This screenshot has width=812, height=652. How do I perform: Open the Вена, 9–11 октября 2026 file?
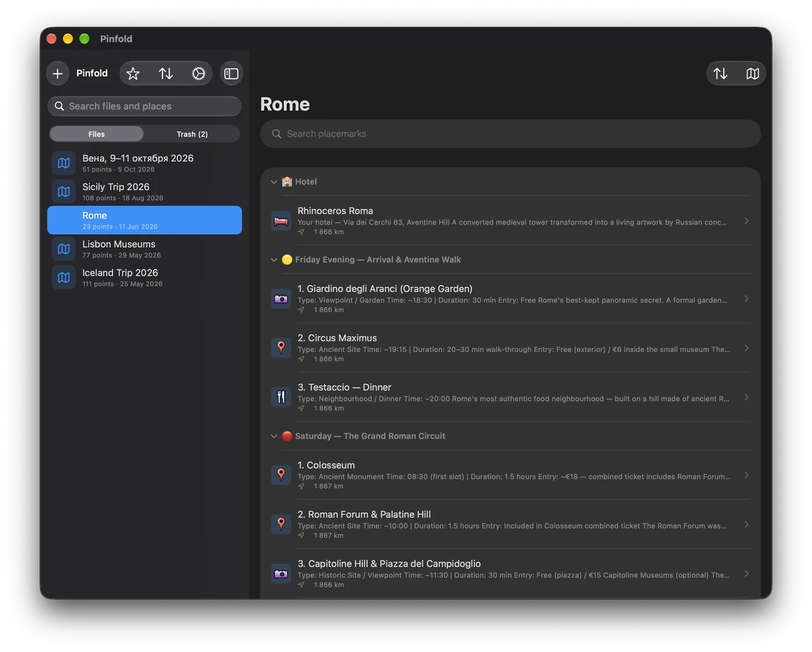tap(144, 163)
